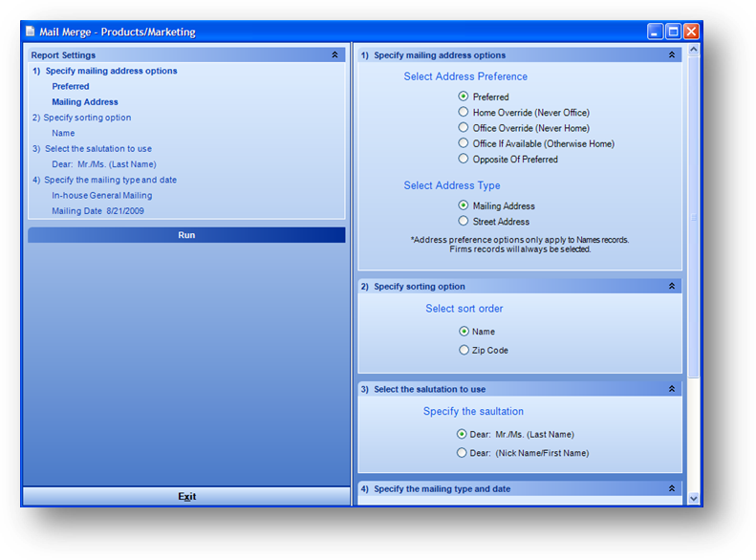Click the scrollbar down arrow
The image size is (756, 560).
[x=693, y=498]
